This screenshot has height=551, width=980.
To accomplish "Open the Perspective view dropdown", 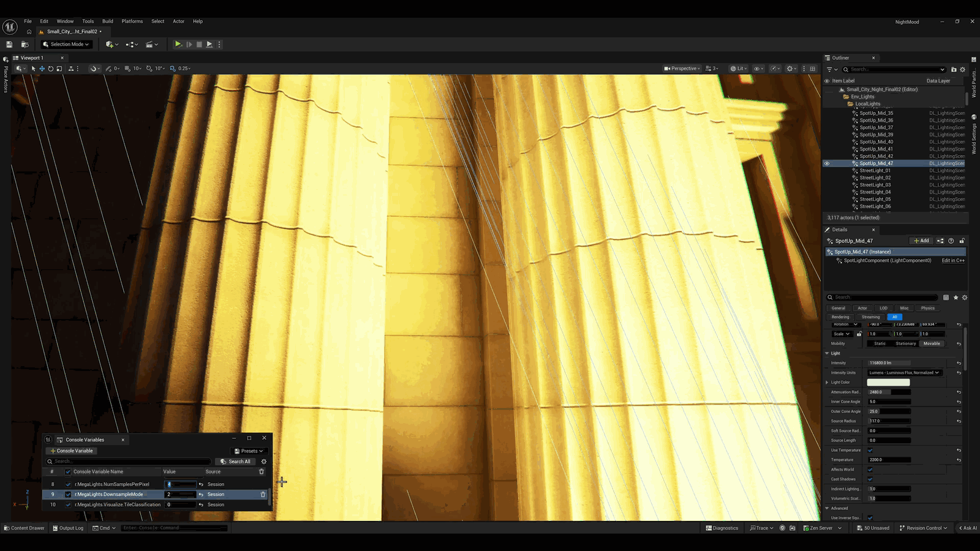I will coord(682,69).
